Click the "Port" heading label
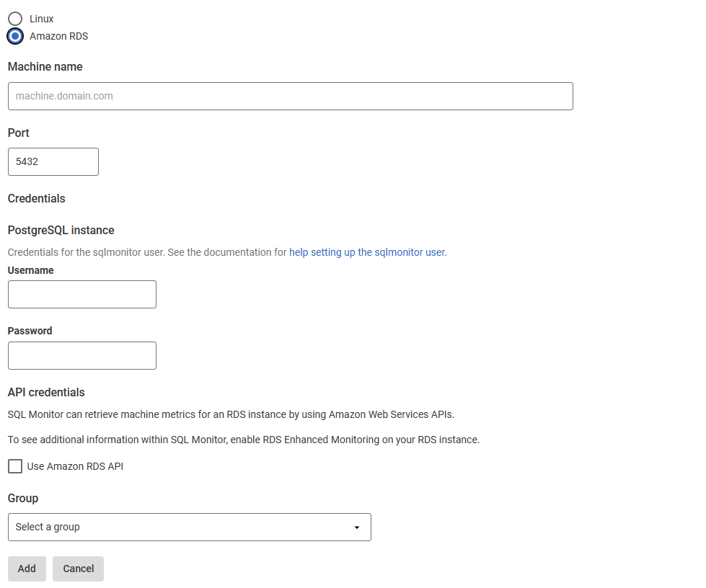The height and width of the screenshot is (588, 706). click(18, 133)
